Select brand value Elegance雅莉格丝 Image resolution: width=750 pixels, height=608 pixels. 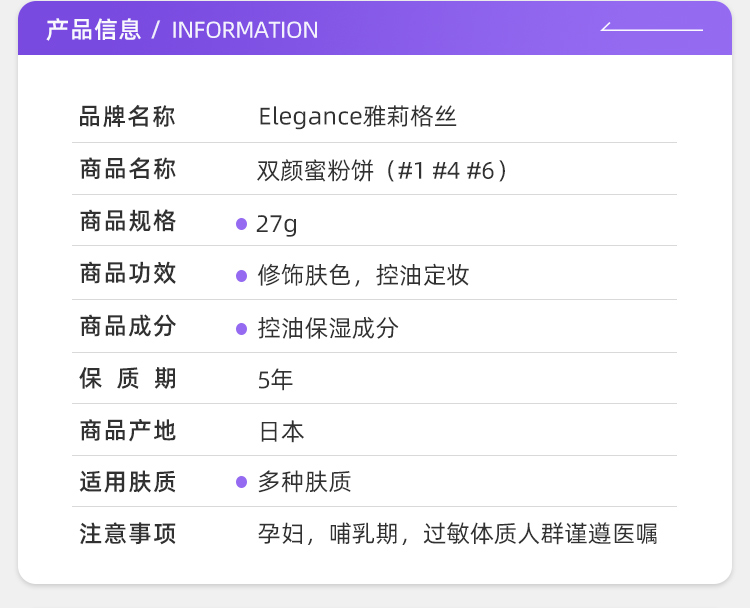[x=357, y=117]
